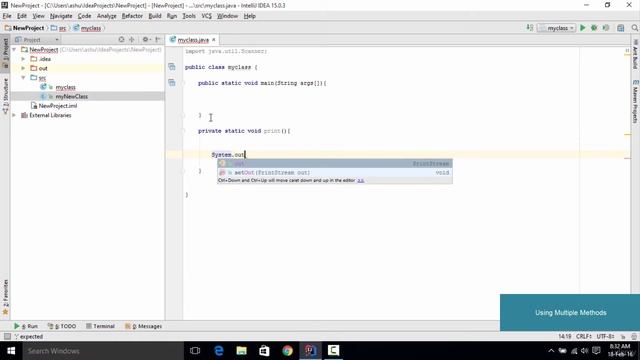Select NewProject.iml in project tree
Image resolution: width=640 pixels, height=360 pixels.
[58, 106]
